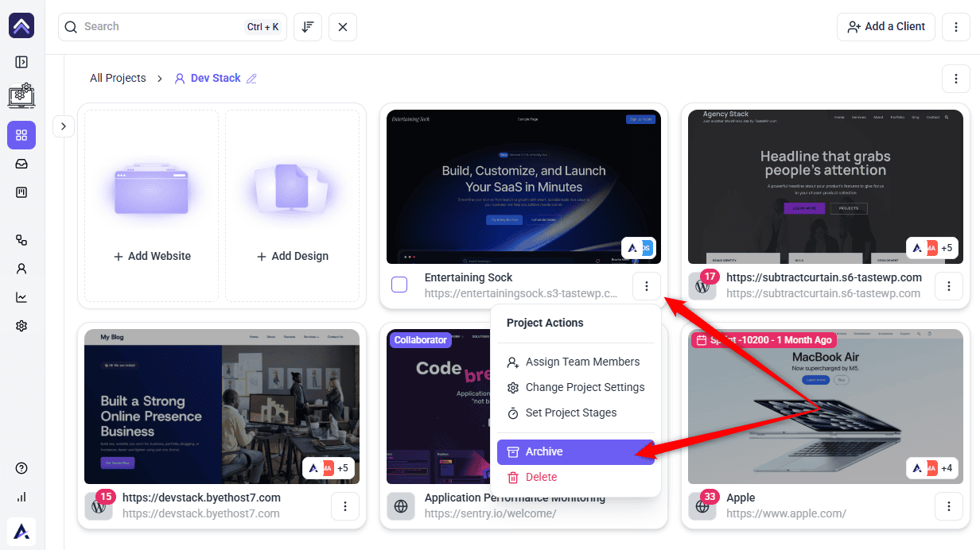The height and width of the screenshot is (550, 980).
Task: Click the X clear icon beside sort
Action: [343, 27]
